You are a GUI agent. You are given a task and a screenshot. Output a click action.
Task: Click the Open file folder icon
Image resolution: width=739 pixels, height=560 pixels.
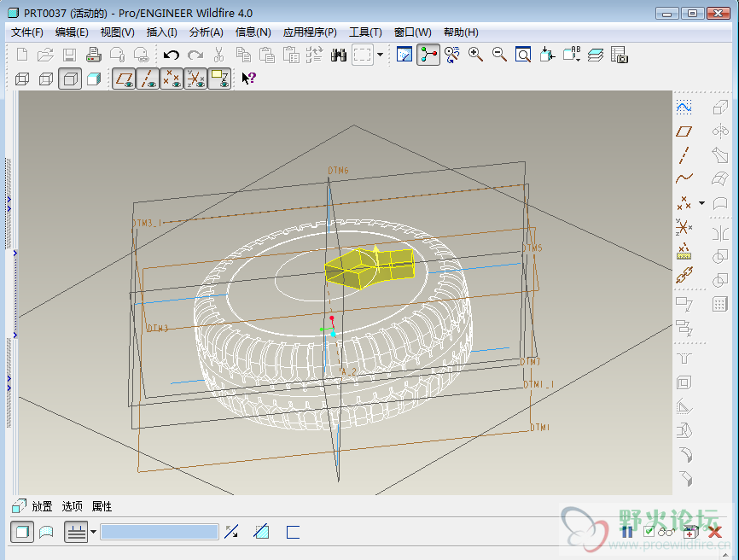45,55
